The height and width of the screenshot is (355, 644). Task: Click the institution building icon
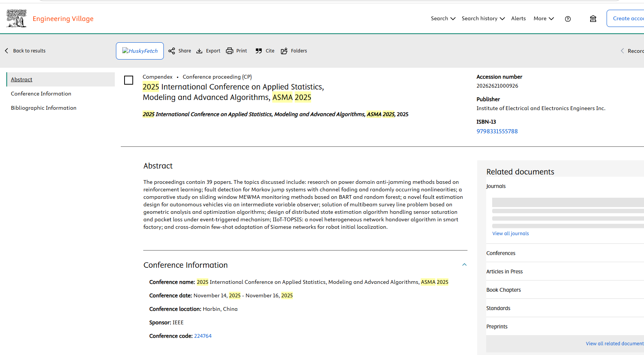click(x=593, y=19)
